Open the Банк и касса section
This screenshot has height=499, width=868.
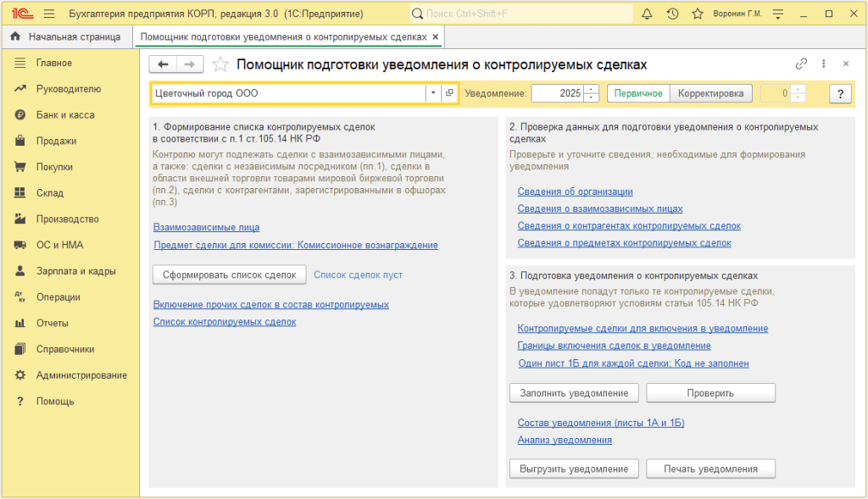point(65,115)
